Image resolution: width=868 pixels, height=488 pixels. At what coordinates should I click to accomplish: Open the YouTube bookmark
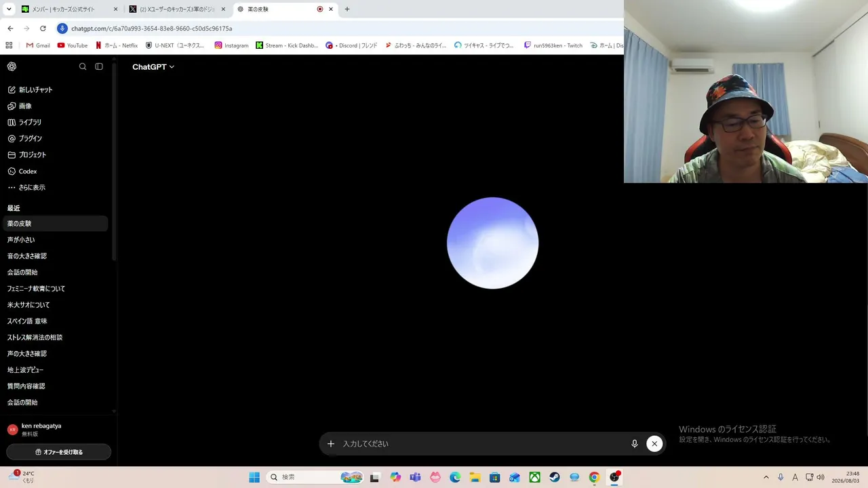click(x=73, y=45)
